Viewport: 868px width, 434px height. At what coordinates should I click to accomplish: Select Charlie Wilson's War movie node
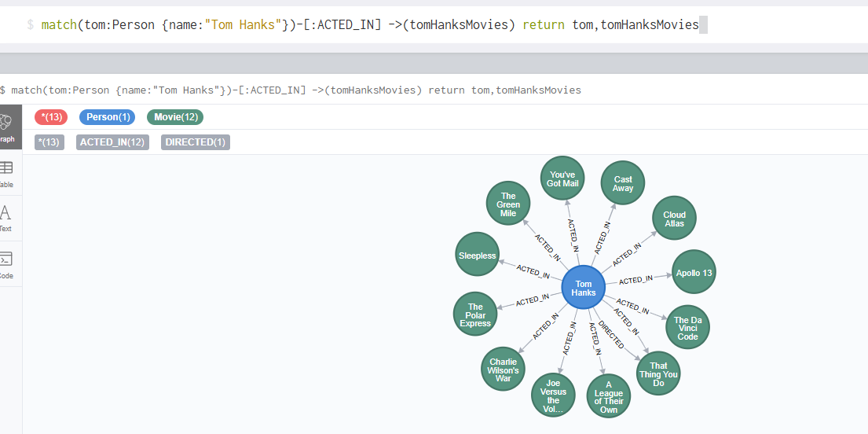[x=504, y=370]
